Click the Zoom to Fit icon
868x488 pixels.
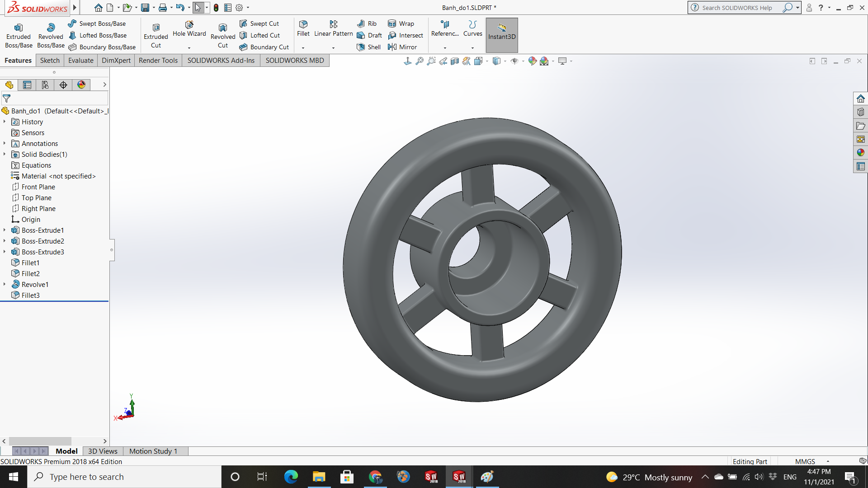[x=420, y=61]
